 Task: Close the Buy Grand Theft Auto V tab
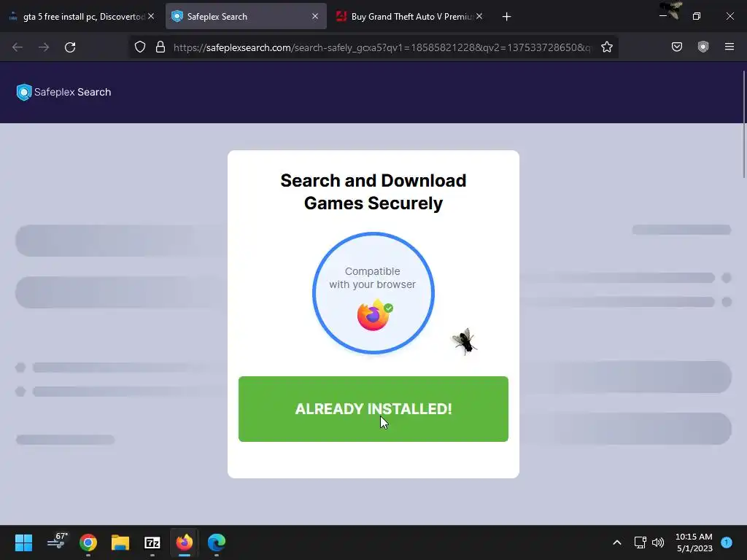pos(479,16)
